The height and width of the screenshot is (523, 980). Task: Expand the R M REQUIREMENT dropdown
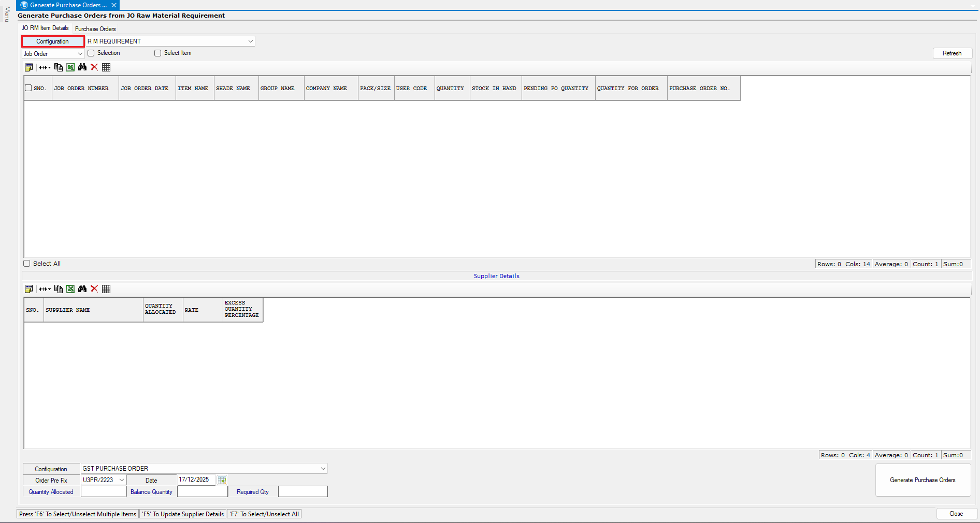click(250, 41)
